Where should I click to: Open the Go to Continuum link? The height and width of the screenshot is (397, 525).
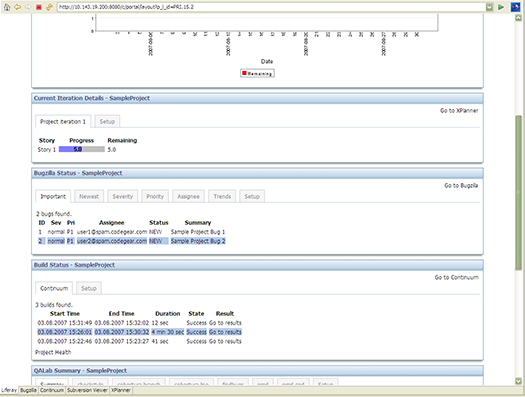pos(456,277)
